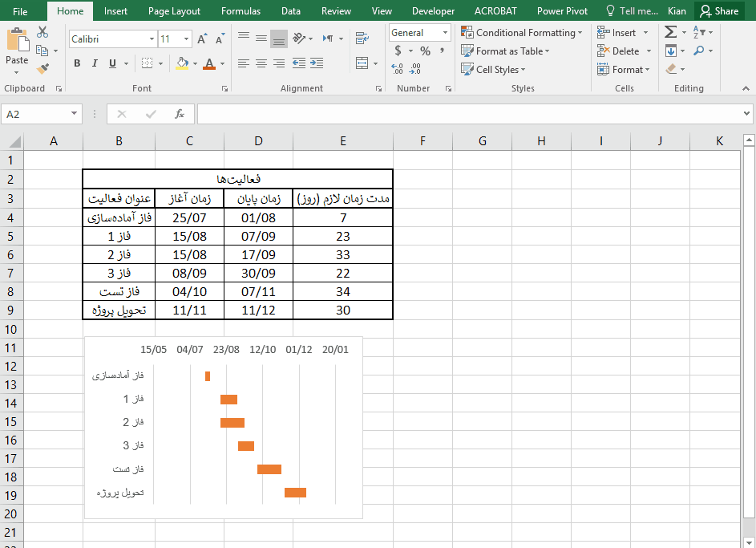
Task: Click the Insert Function fx icon
Action: click(180, 114)
